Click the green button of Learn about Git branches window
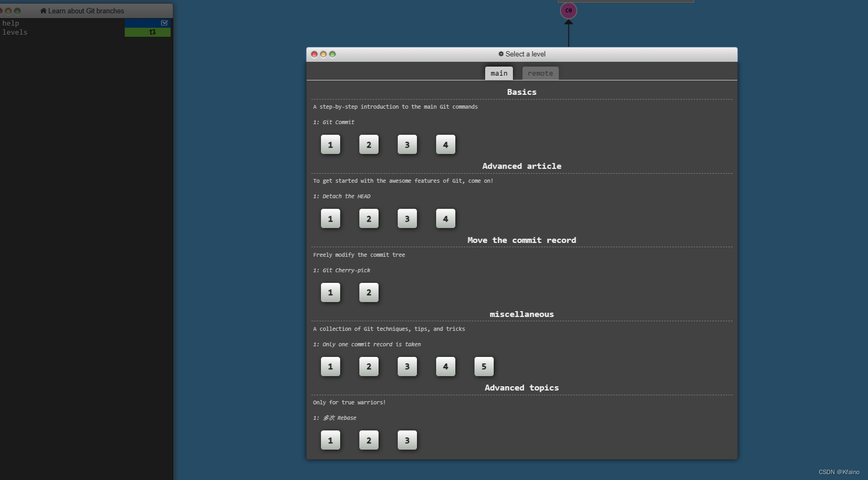 pos(17,11)
